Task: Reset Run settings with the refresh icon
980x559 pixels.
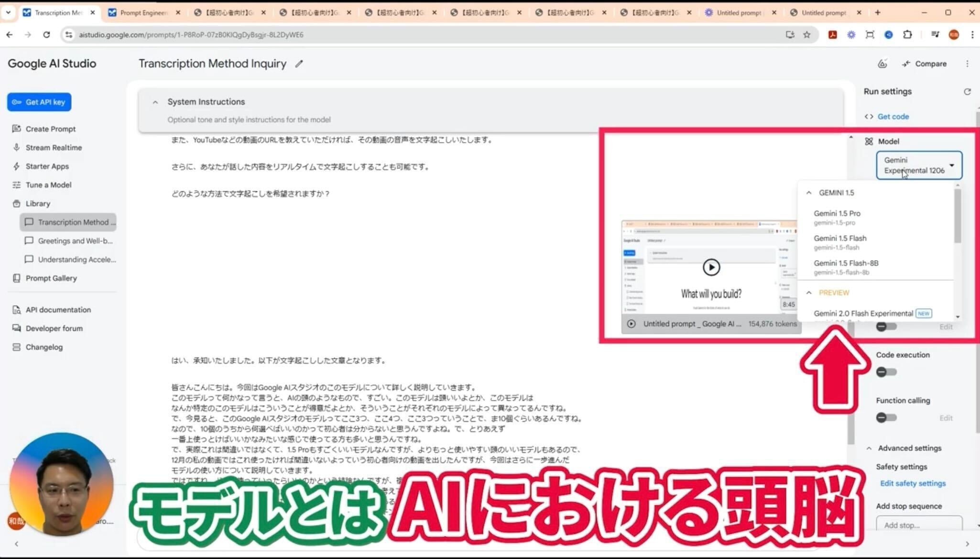Action: 968,91
